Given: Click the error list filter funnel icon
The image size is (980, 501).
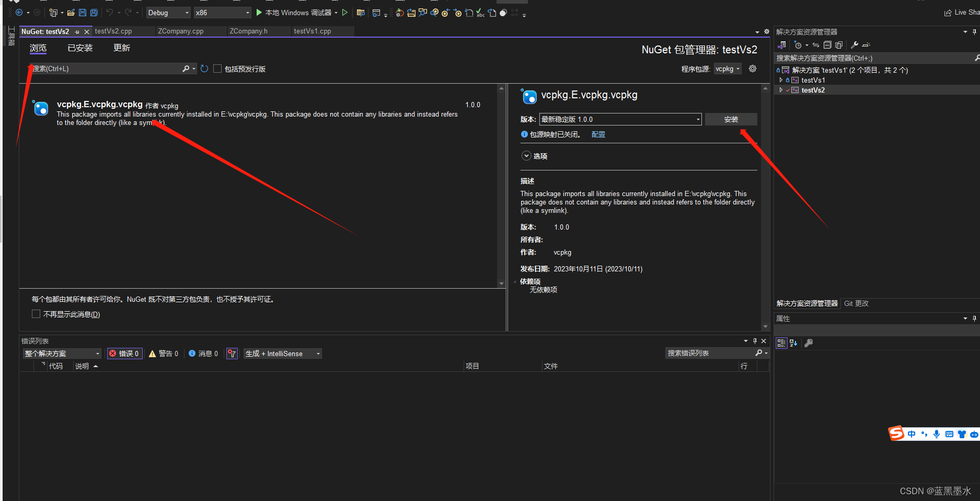Looking at the screenshot, I should (x=232, y=354).
